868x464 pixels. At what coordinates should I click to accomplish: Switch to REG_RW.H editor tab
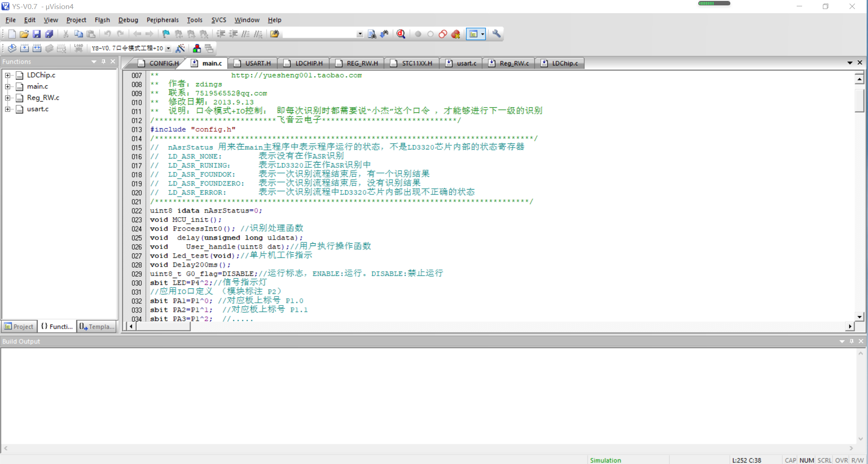[x=357, y=63]
